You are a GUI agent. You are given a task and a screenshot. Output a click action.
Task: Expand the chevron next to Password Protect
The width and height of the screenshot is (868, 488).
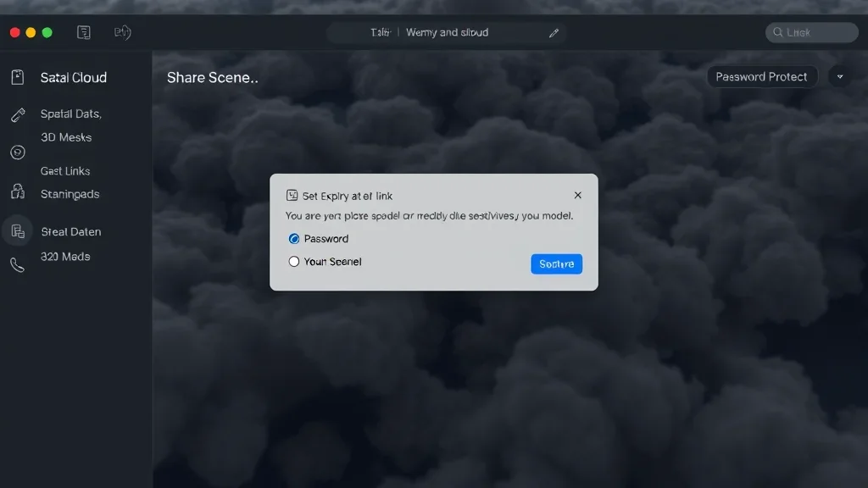839,76
